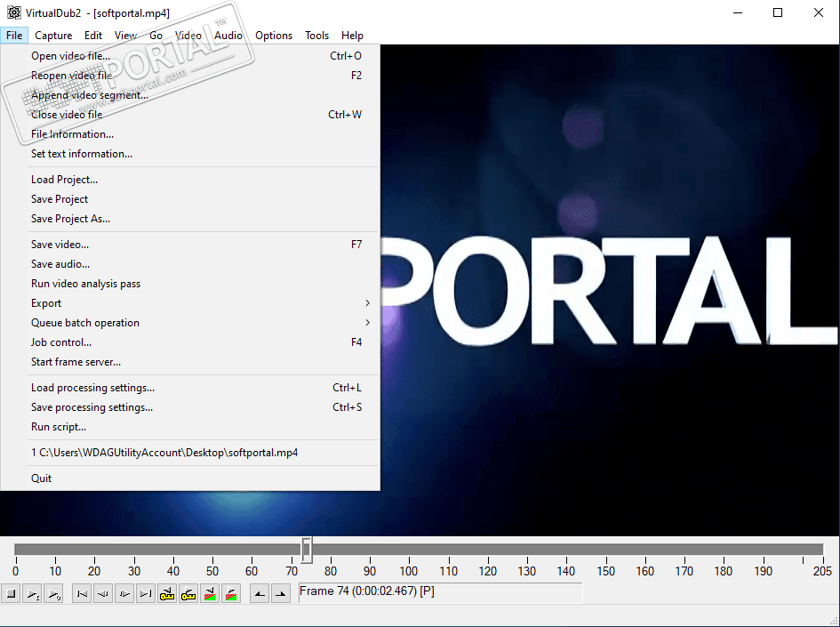Screen dimensions: 840x627
Task: Jump to the end of the video
Action: [x=146, y=594]
